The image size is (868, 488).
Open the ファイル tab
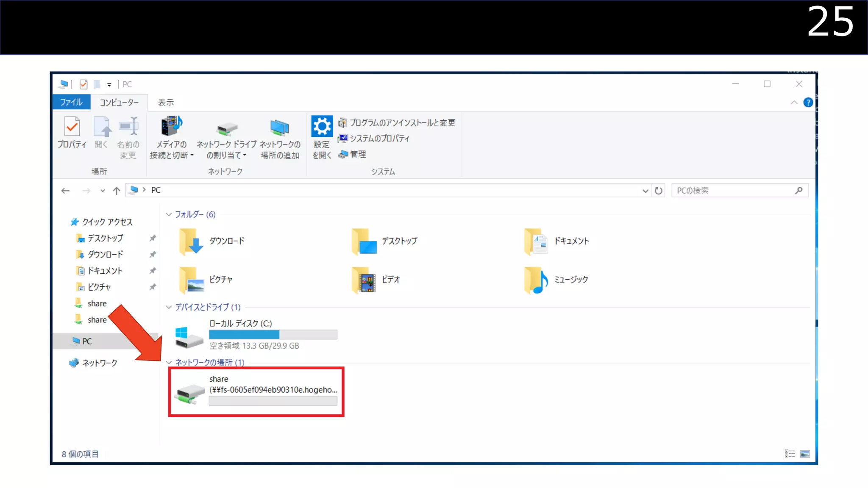[71, 103]
